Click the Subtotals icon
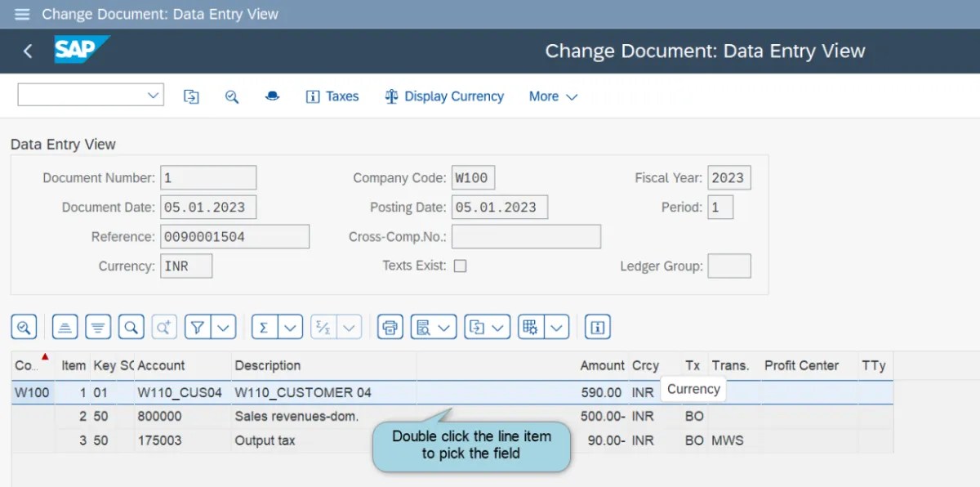 tap(323, 328)
